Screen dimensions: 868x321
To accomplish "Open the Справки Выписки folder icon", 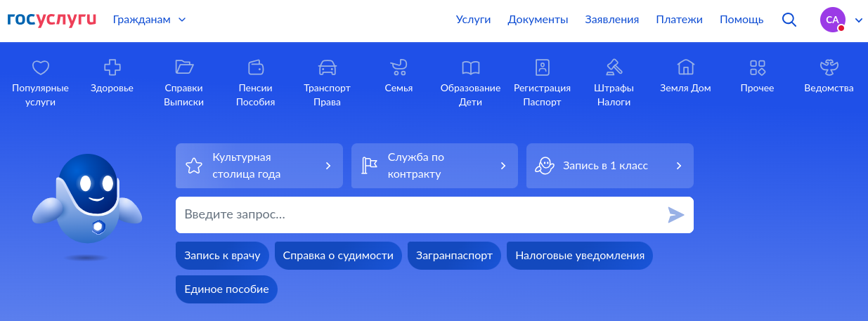I will [x=184, y=67].
